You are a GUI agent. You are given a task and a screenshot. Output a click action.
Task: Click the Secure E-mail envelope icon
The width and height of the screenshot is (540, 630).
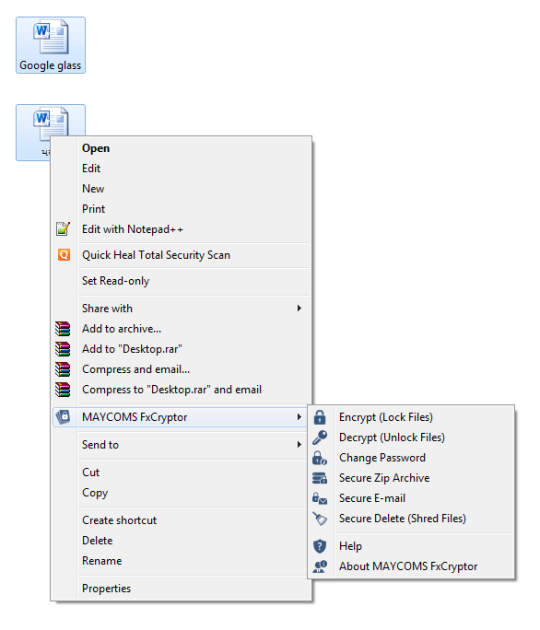coord(320,498)
